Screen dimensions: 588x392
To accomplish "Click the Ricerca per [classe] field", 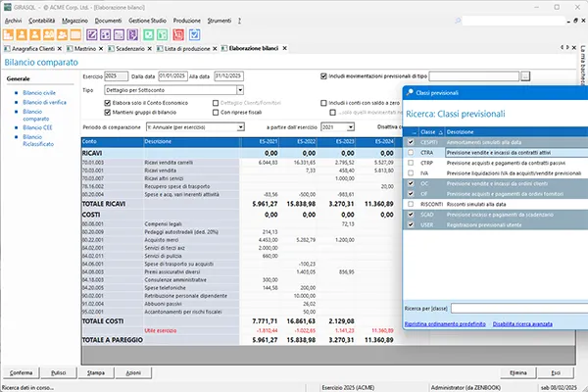I will (x=519, y=309).
